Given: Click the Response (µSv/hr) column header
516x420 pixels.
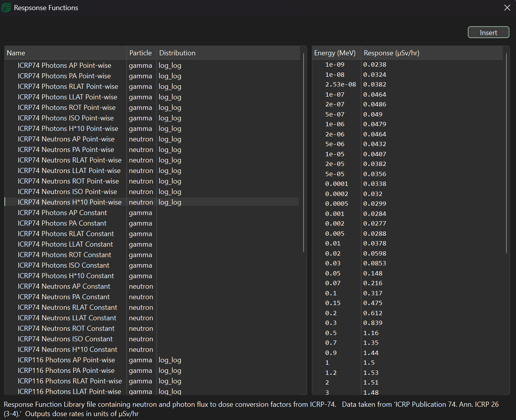Looking at the screenshot, I should (432, 53).
